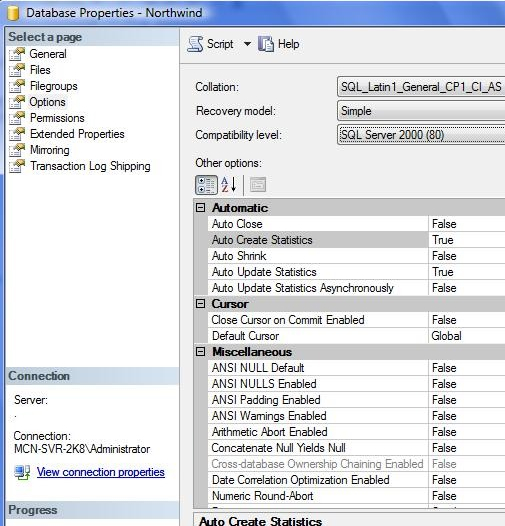Click the Auto Shrink False value
505x526 pixels.
point(467,256)
